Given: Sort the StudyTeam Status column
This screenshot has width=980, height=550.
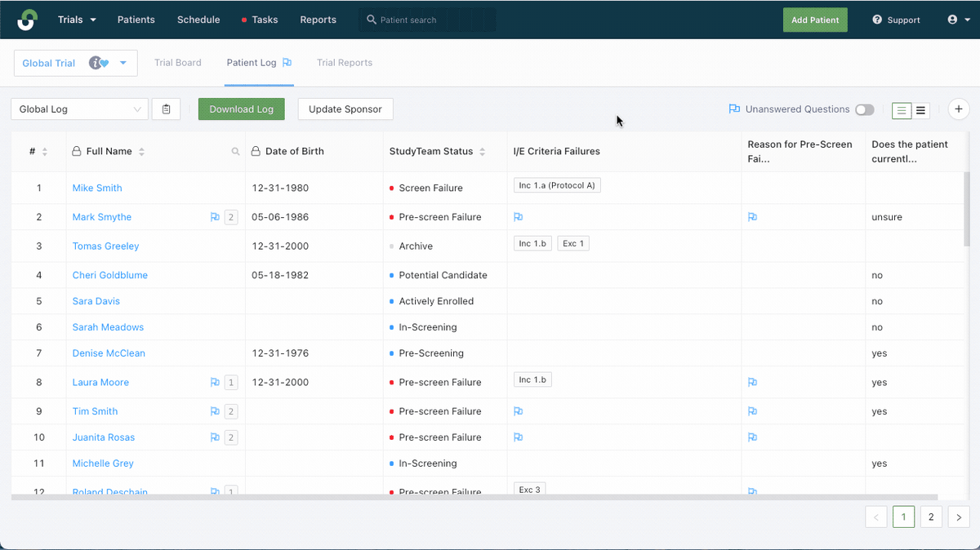Looking at the screenshot, I should (482, 152).
